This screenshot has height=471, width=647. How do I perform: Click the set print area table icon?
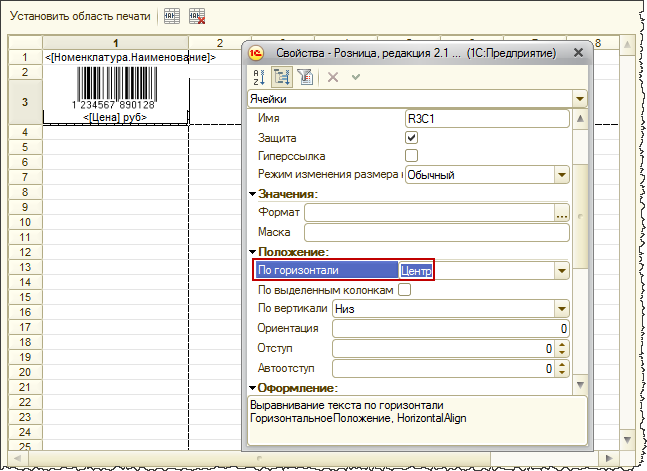point(172,17)
